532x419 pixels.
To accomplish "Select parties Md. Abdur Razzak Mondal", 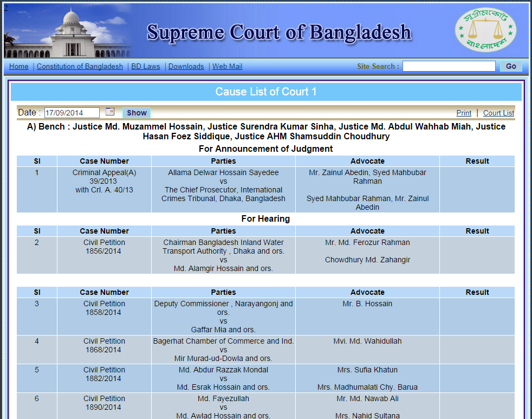I will 223,370.
